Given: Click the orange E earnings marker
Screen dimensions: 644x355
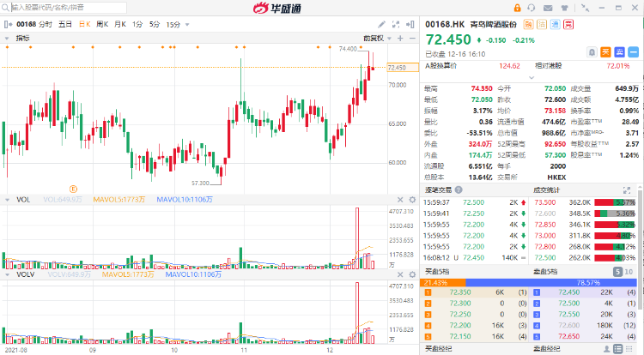Looking at the screenshot, I should click(73, 189).
